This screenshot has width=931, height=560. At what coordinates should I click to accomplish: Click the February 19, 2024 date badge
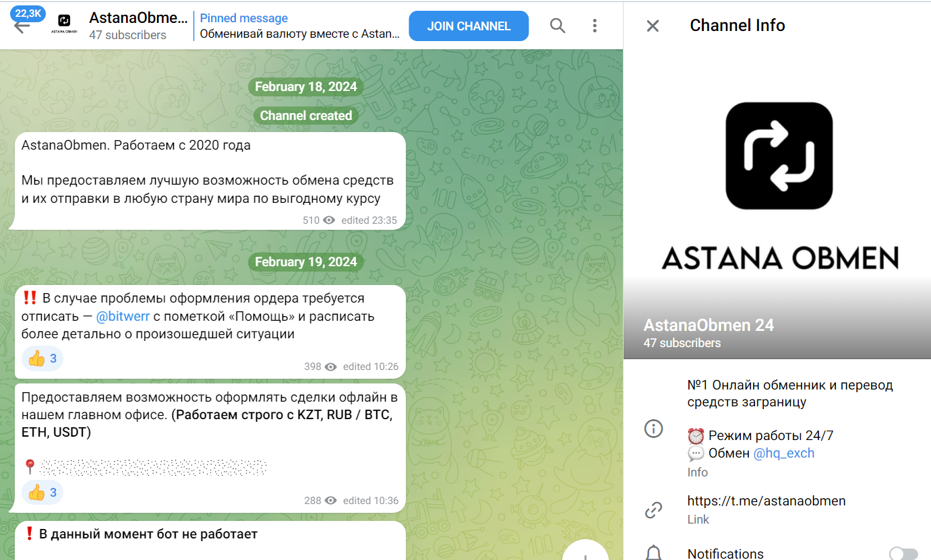[x=306, y=261]
